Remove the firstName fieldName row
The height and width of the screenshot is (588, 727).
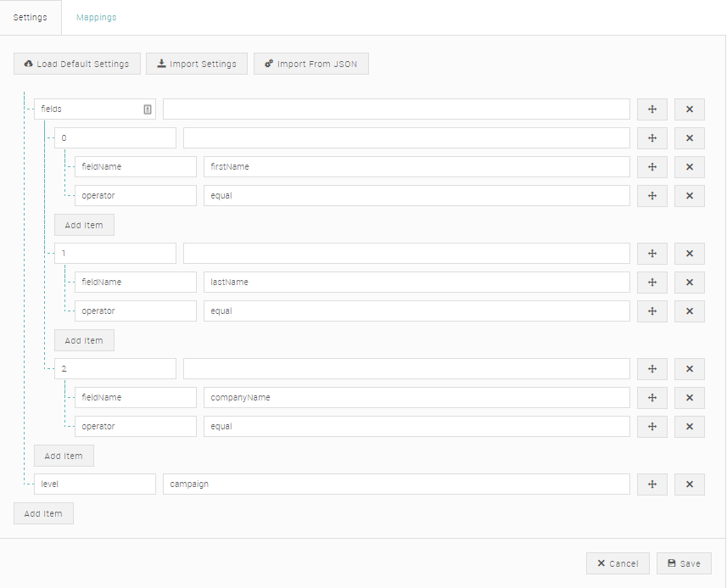pos(690,167)
